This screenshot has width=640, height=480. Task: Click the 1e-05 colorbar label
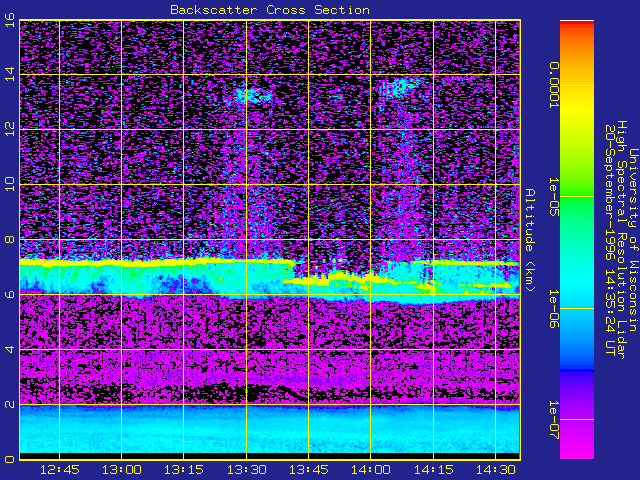553,197
